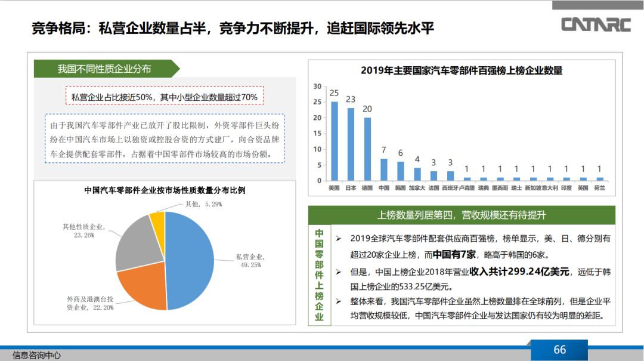The height and width of the screenshot is (361, 644).
Task: Click the axis label 瑞士
Action: (516, 188)
